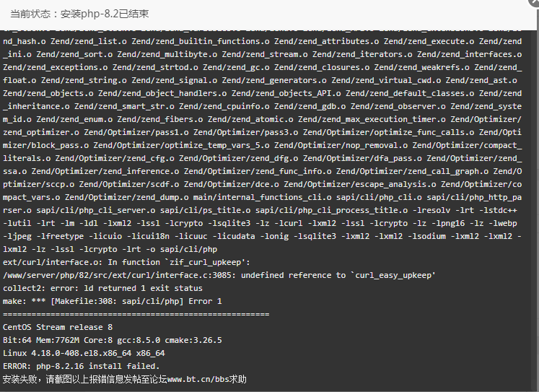This screenshot has width=539, height=392.
Task: Click the Zend/zend_builtin_functions.o text
Action: pyautogui.click(x=201, y=41)
